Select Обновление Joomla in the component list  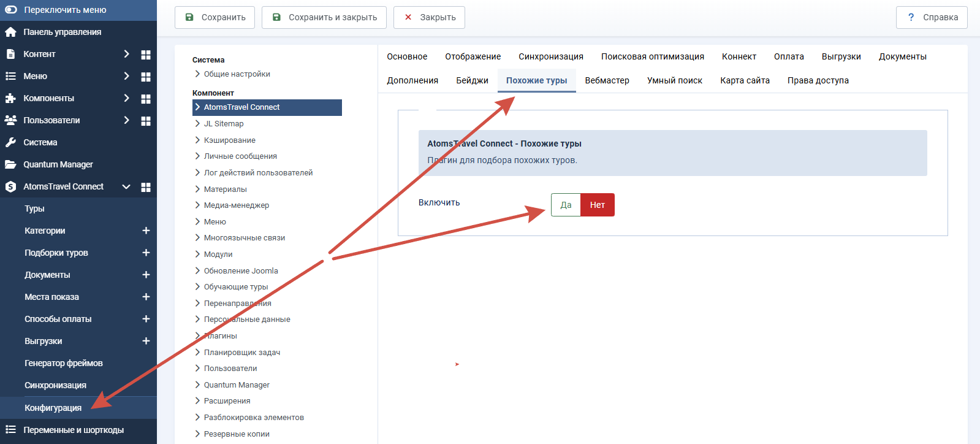(241, 271)
